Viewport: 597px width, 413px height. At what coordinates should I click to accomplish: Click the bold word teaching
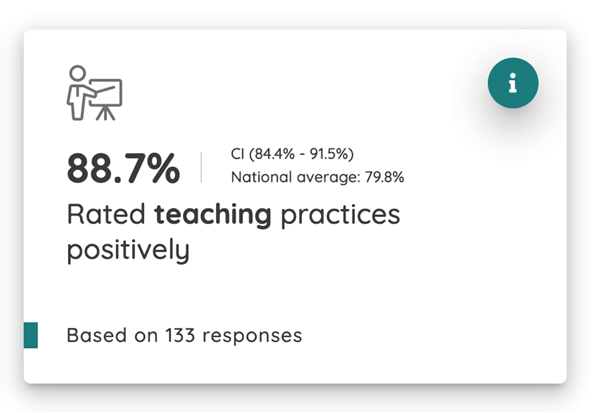(x=213, y=214)
